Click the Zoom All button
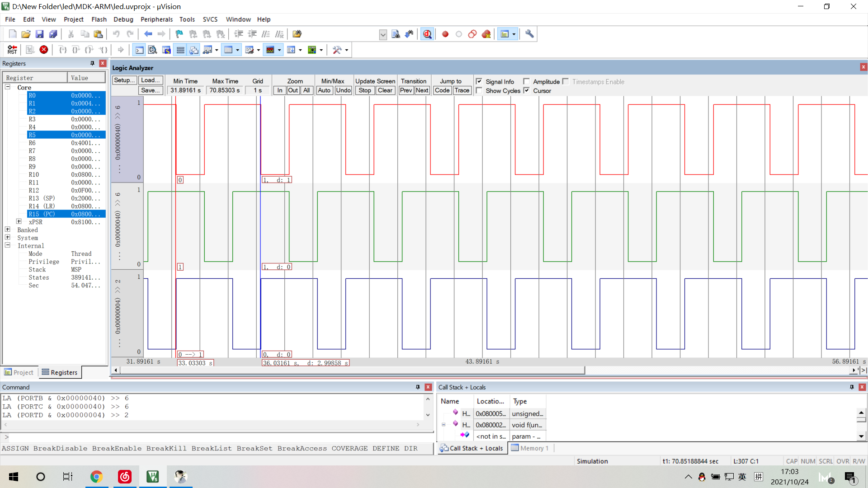868x488 pixels. [x=307, y=90]
